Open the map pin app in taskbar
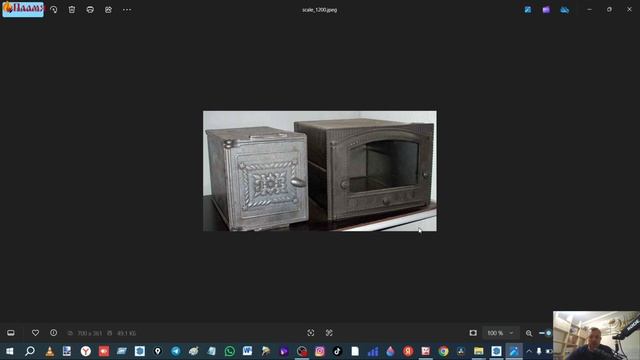The height and width of the screenshot is (360, 640). click(x=158, y=351)
